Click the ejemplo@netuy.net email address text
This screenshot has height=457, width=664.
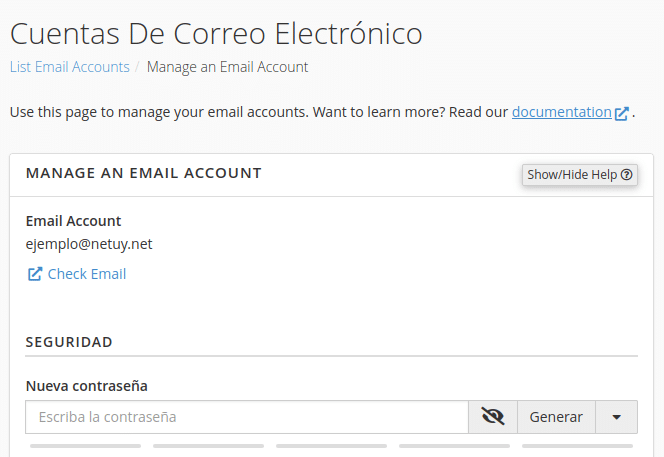point(89,244)
